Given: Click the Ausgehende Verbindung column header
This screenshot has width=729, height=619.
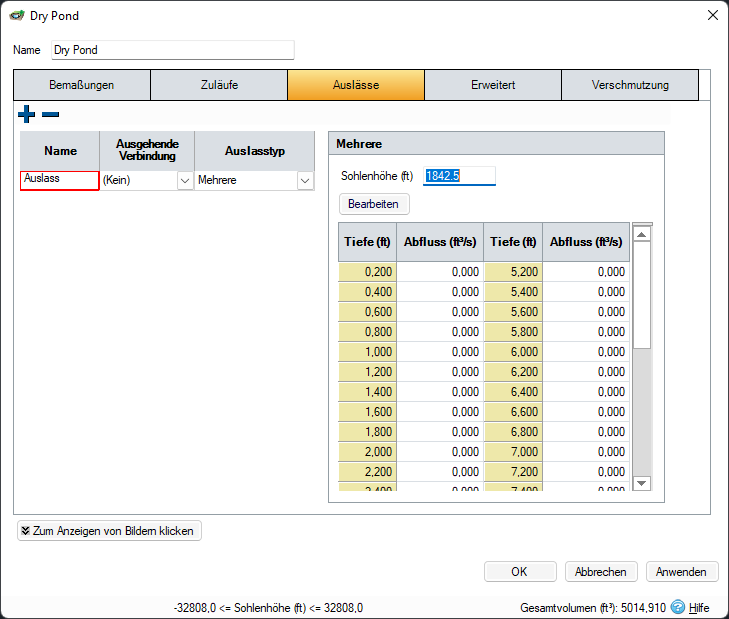Looking at the screenshot, I should [147, 151].
